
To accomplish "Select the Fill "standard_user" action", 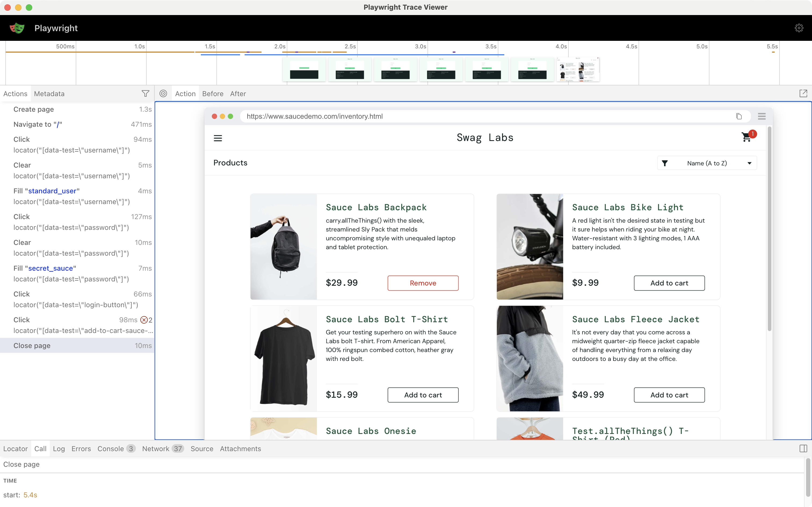I will pyautogui.click(x=77, y=196).
